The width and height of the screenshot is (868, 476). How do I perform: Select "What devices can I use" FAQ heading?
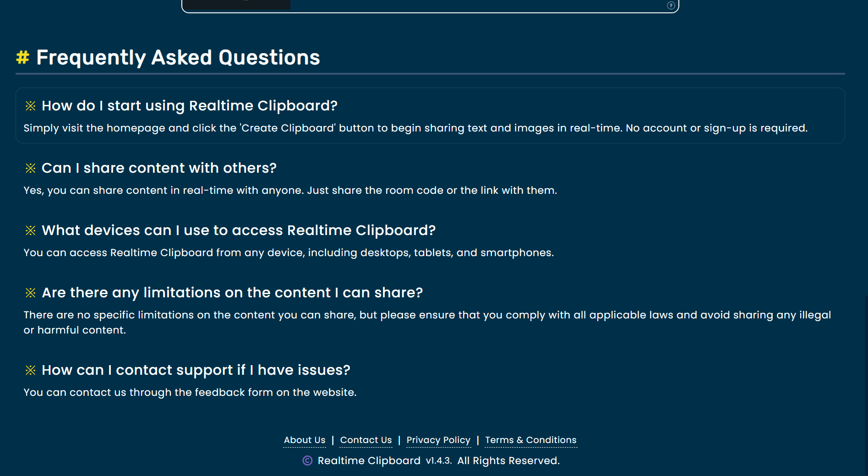(x=239, y=230)
